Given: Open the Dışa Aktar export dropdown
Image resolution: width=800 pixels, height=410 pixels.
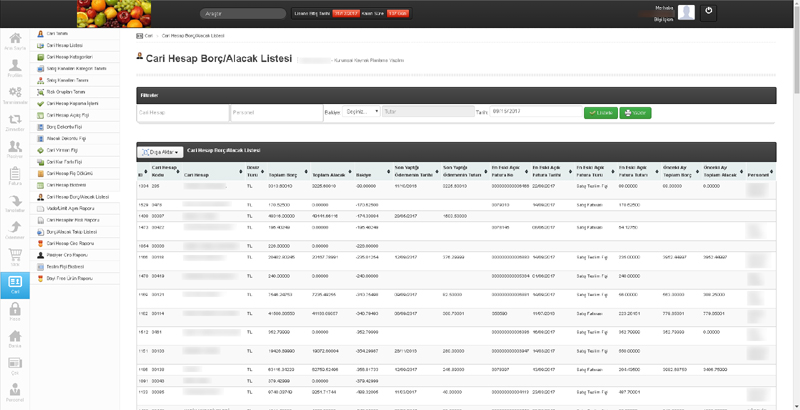Looking at the screenshot, I should coord(160,152).
